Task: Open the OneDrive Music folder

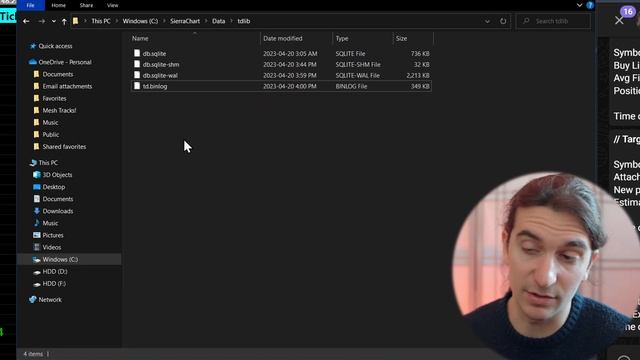Action: click(50, 122)
